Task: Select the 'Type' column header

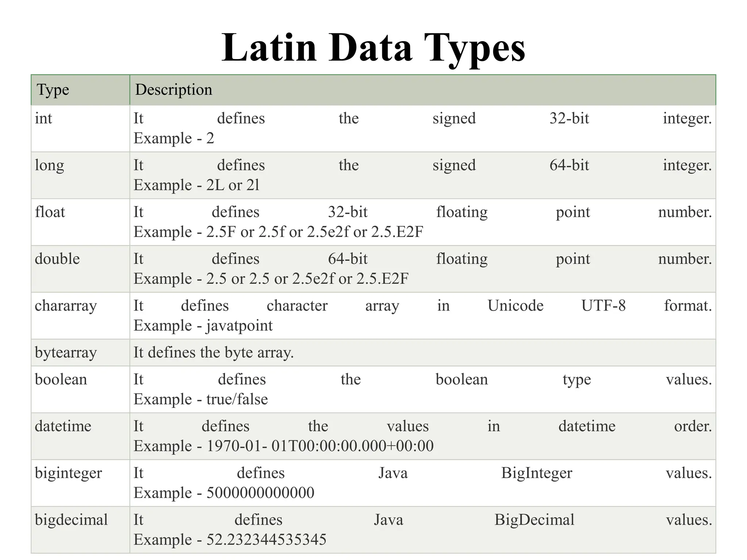Action: 80,90
